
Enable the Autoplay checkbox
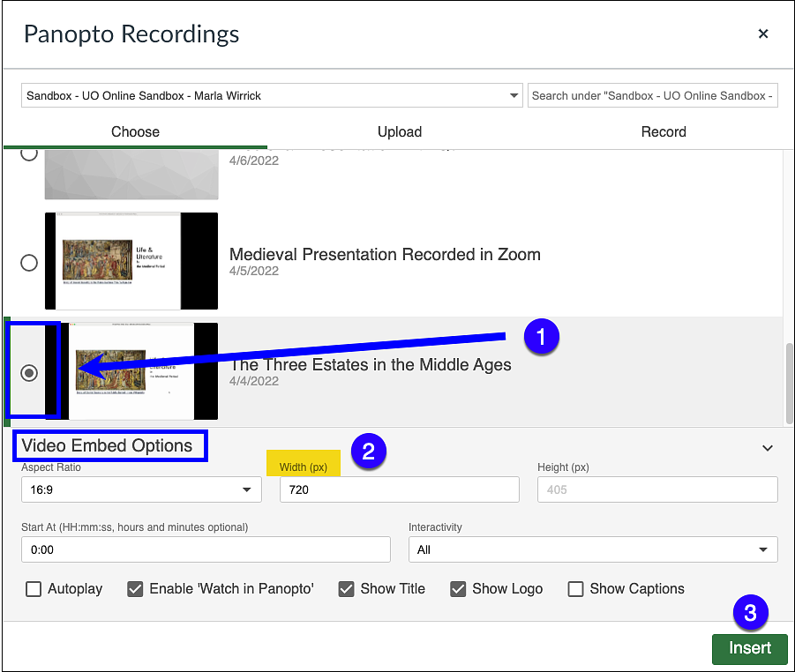pos(34,589)
